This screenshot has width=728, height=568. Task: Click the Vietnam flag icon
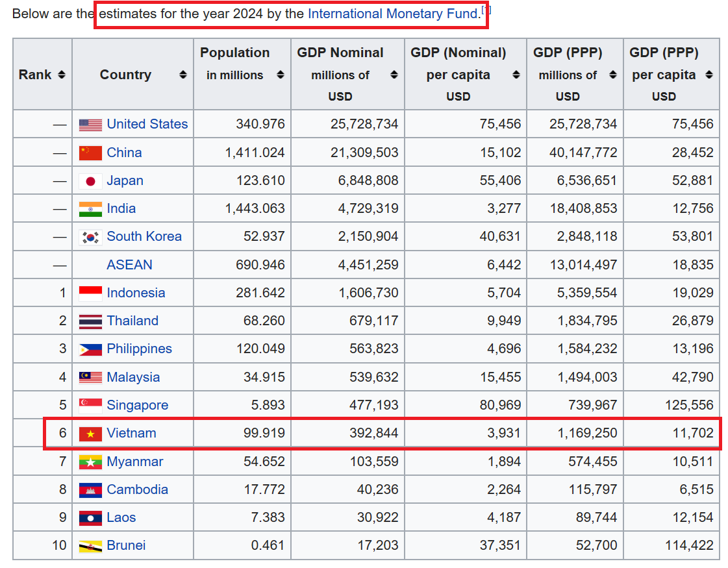(90, 434)
